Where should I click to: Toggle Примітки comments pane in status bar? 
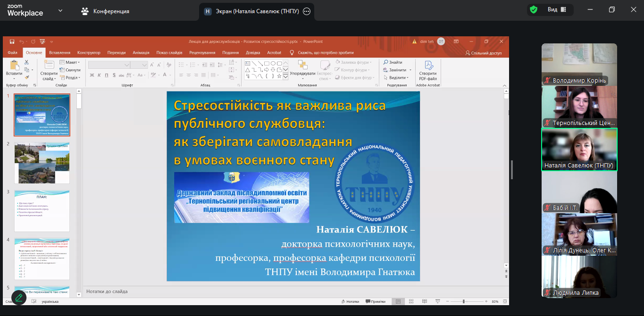375,301
